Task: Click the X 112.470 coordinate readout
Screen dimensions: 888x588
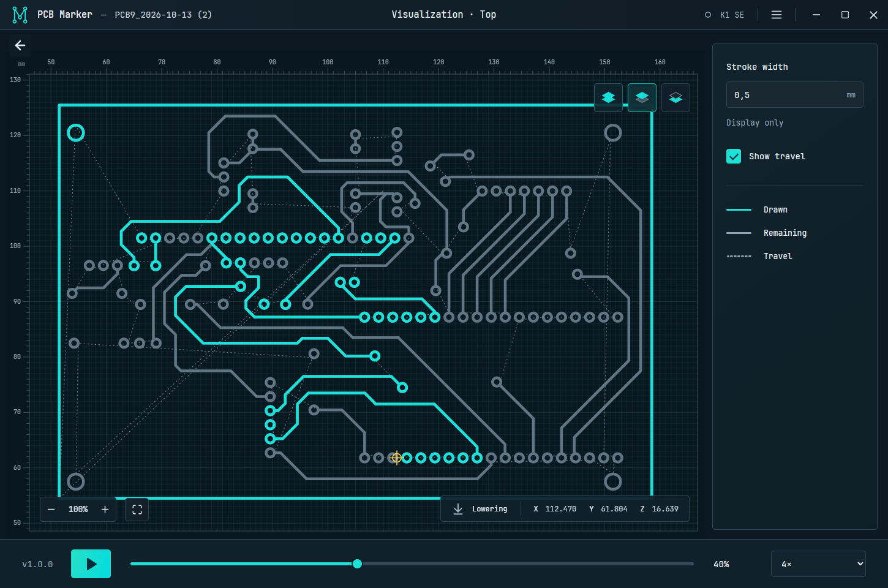Action: 555,509
